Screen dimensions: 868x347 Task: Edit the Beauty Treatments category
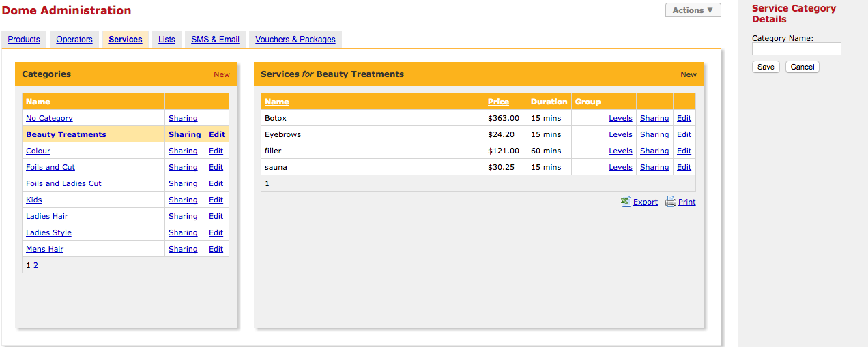[x=217, y=134]
